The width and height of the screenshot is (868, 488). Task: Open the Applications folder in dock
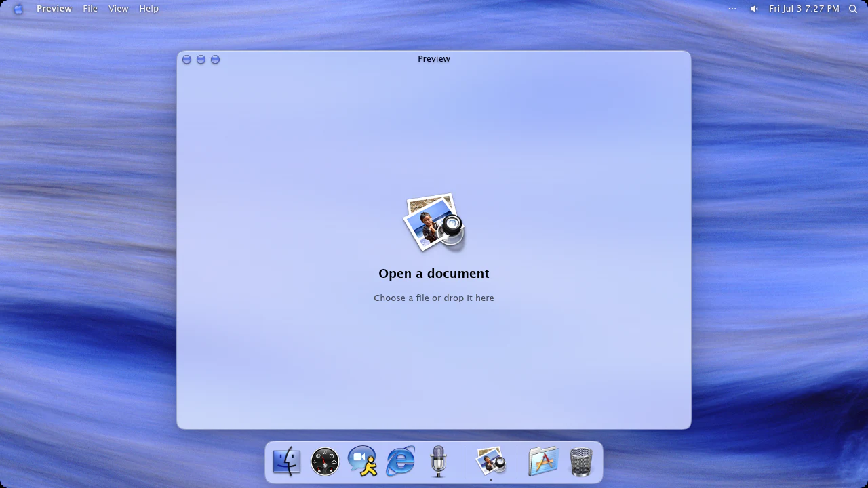tap(543, 462)
